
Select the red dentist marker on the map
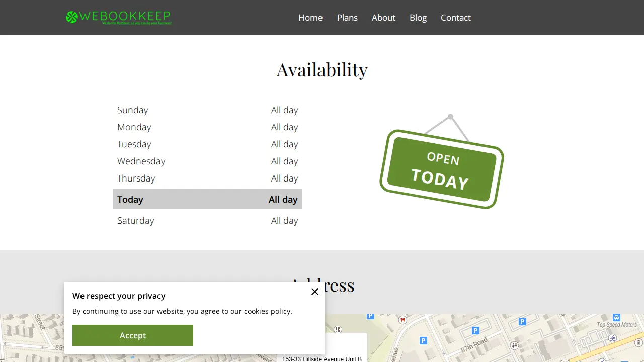coord(403,320)
